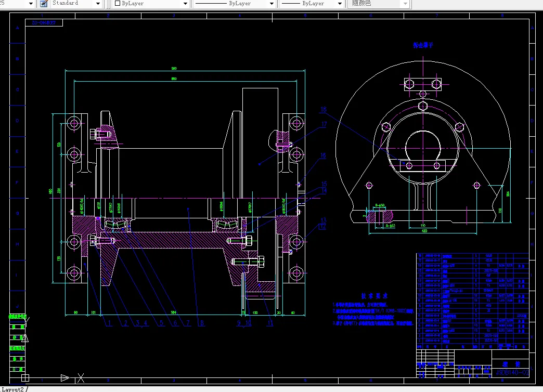Open the 随颜色 plot style dropdown
The image size is (543, 392).
pyautogui.click(x=379, y=4)
